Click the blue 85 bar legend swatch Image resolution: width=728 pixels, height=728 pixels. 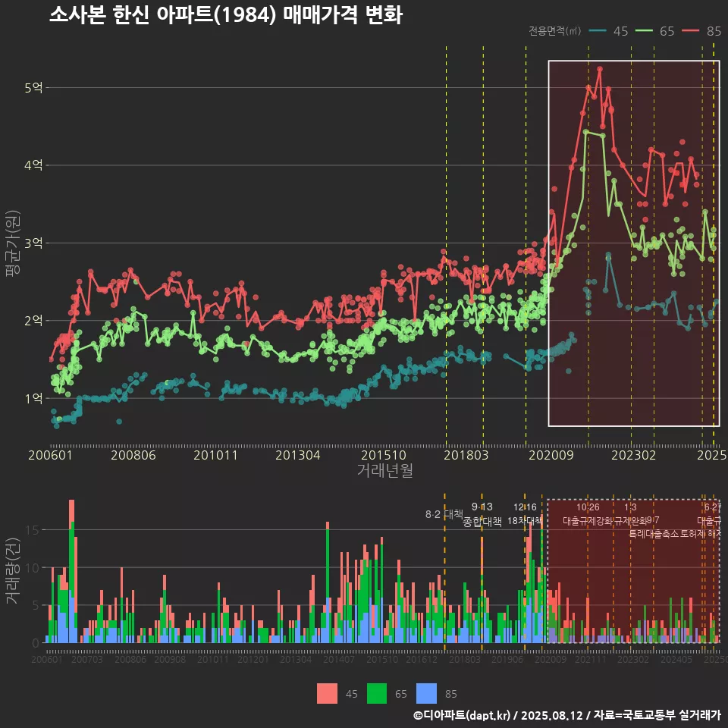tap(427, 694)
